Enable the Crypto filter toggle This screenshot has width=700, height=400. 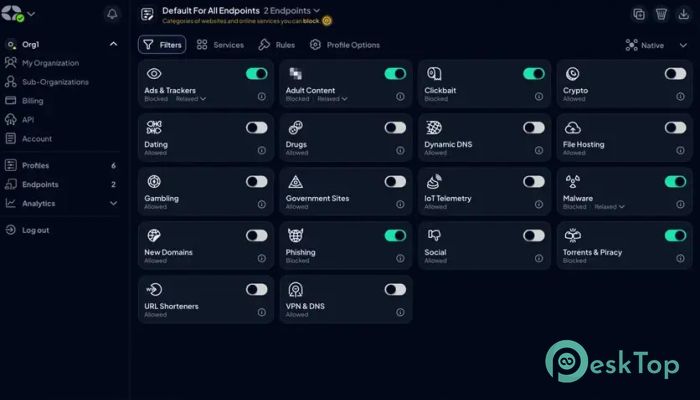[675, 74]
